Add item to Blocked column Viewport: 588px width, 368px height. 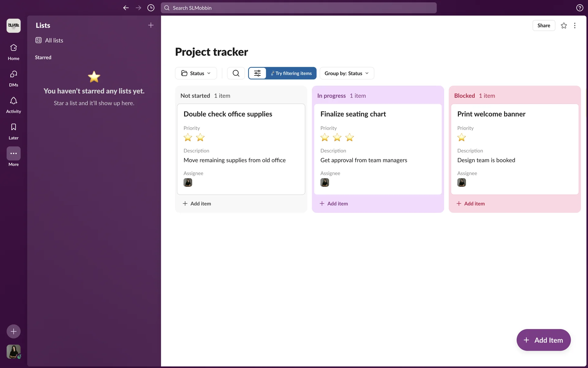[x=471, y=204]
